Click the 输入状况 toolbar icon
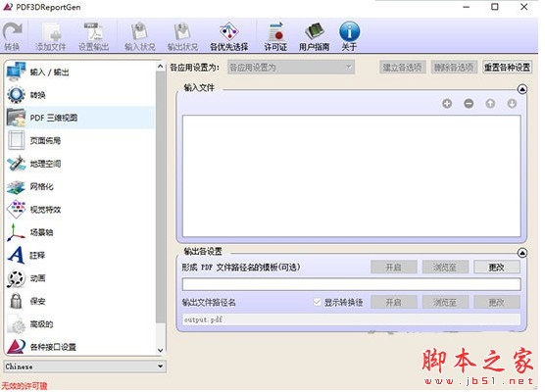545x392 pixels. tap(140, 36)
